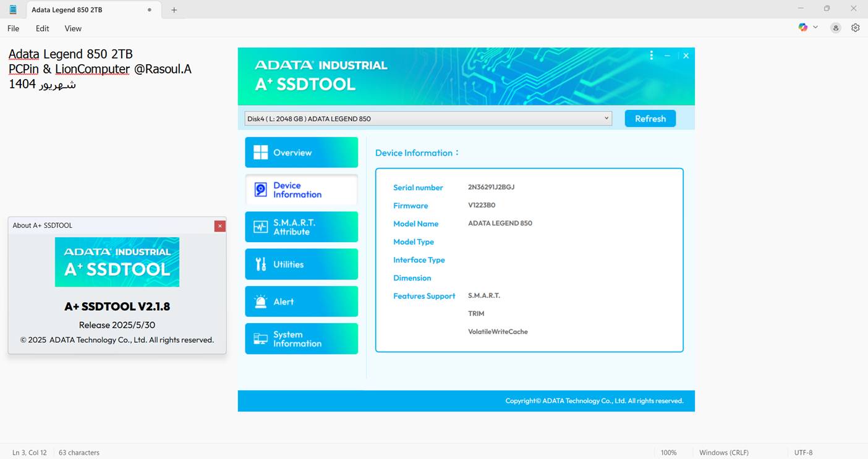Open the Notepad View menu
The width and height of the screenshot is (868, 459).
coord(73,28)
